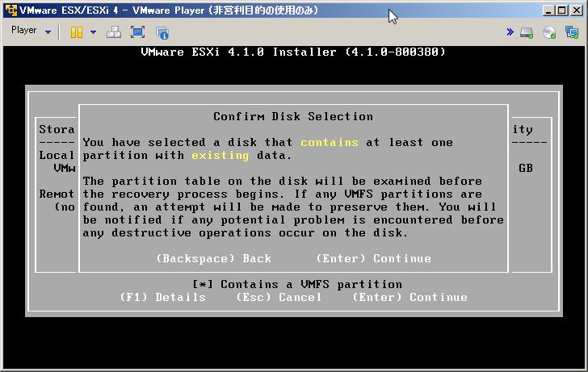This screenshot has width=588, height=372.
Task: Pause the virtual machine with the yellow pause icon
Action: click(x=77, y=32)
